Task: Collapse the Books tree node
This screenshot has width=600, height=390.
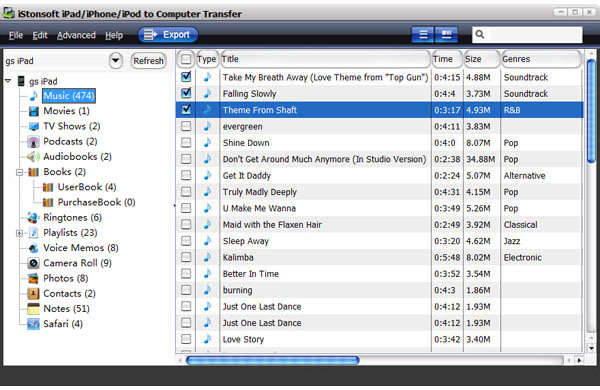Action: pos(19,172)
